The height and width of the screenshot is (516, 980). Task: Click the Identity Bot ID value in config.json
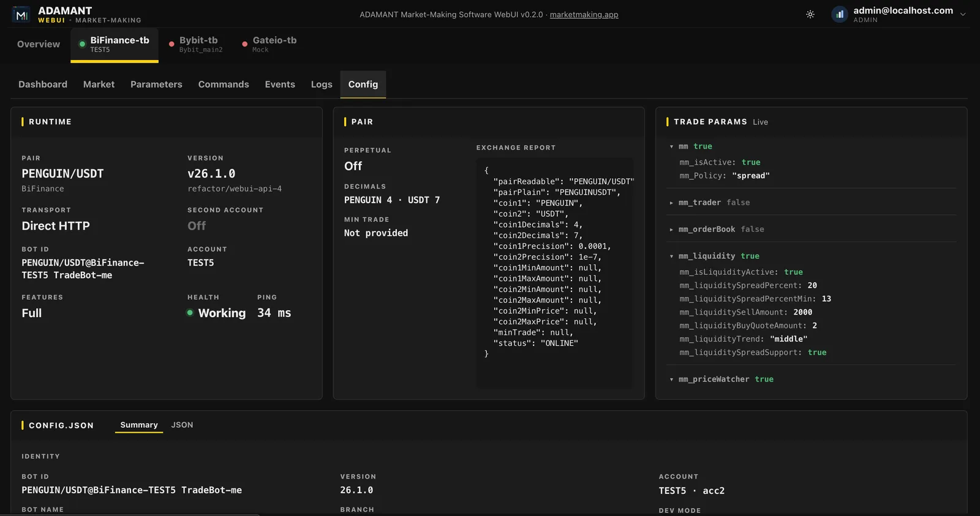click(132, 490)
